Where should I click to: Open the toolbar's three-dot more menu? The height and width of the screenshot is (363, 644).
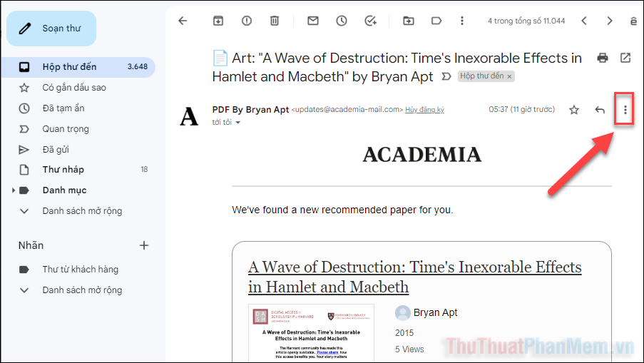(x=462, y=21)
